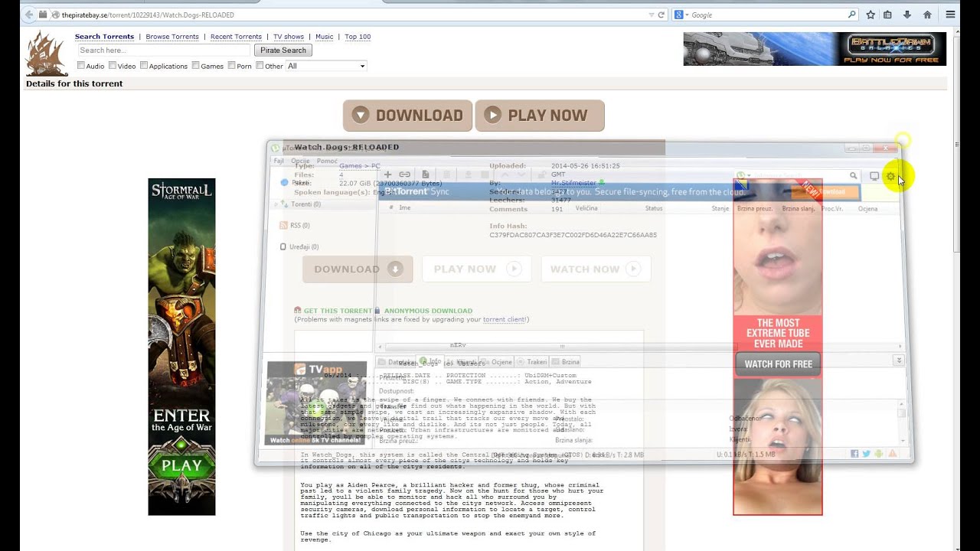Click the BattleDawn Galaxies banner ad
Viewport: 980px width, 551px height.
(x=815, y=49)
